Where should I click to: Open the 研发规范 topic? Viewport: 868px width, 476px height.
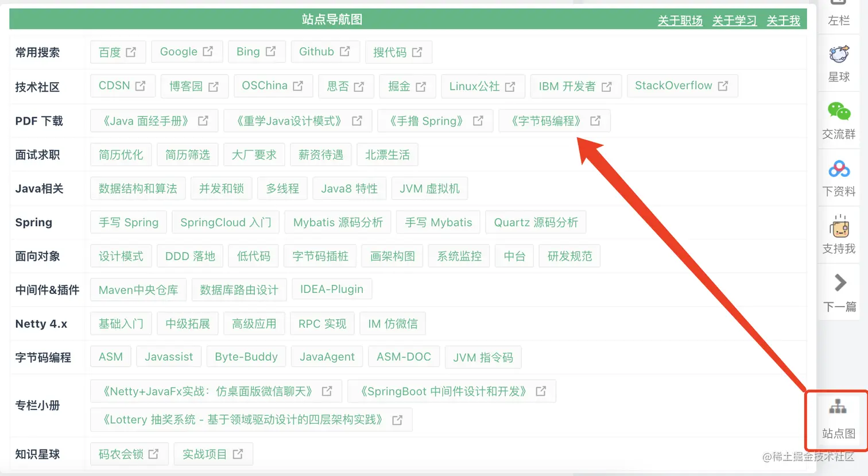pos(569,256)
